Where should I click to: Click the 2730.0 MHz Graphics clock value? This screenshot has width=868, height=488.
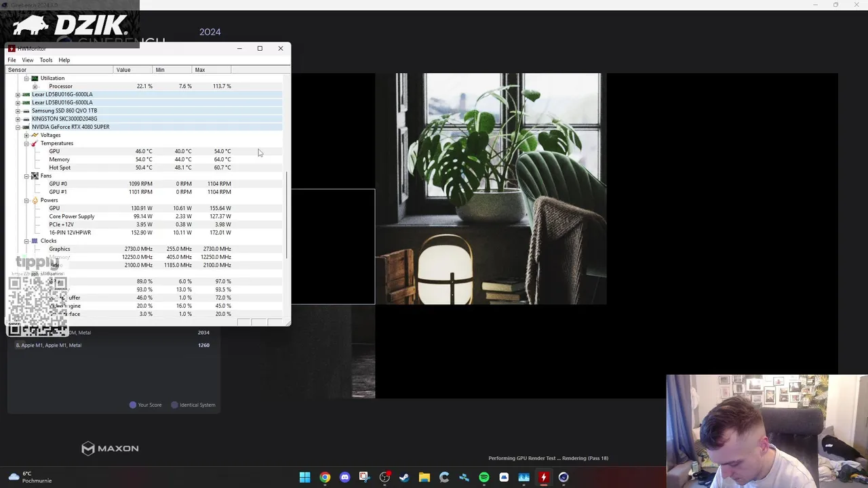(x=138, y=249)
